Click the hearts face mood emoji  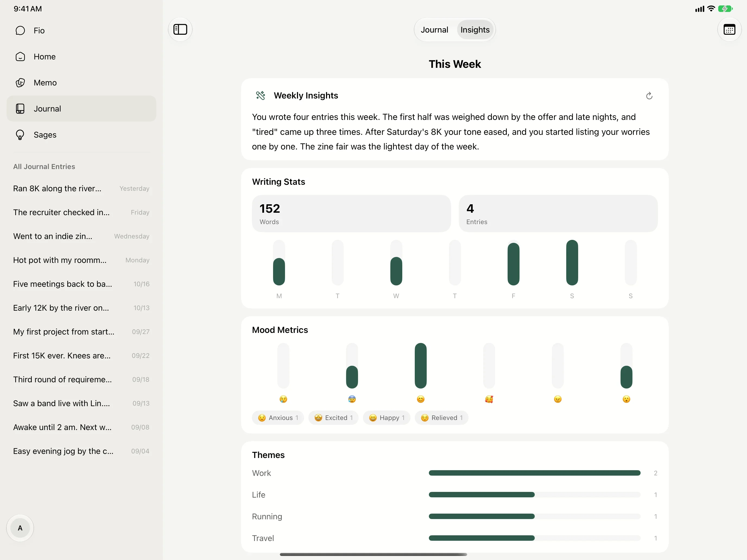tap(489, 399)
